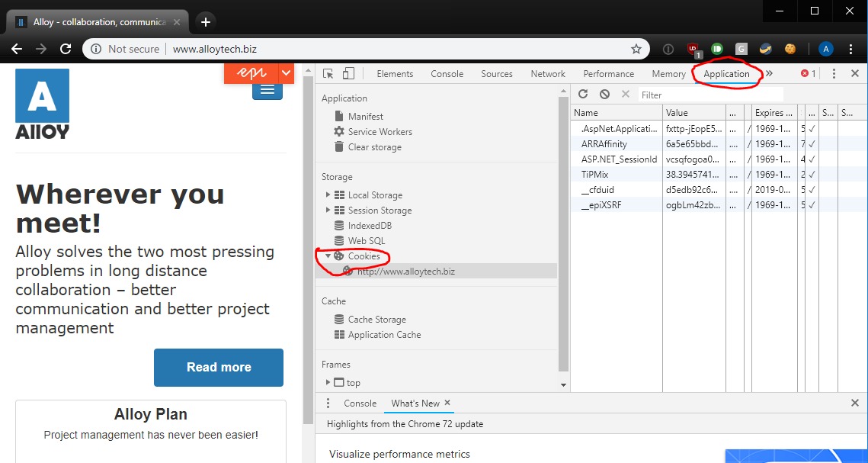Viewport: 868px width, 463px height.
Task: Click the clear all cookies icon
Action: click(x=604, y=95)
